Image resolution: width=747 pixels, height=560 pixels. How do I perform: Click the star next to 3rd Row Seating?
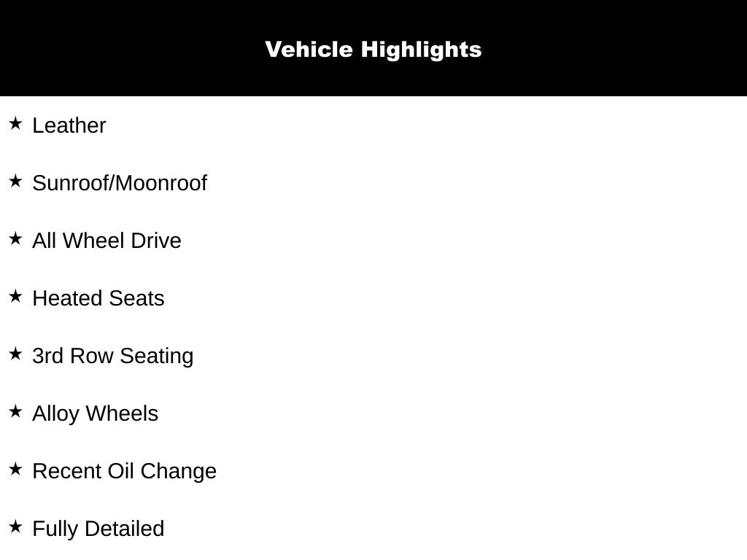[15, 354]
